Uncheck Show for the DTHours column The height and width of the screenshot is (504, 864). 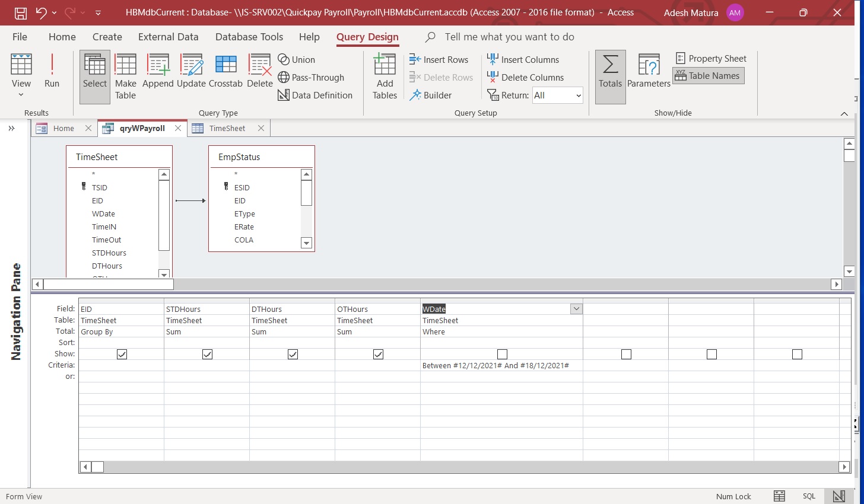tap(293, 354)
